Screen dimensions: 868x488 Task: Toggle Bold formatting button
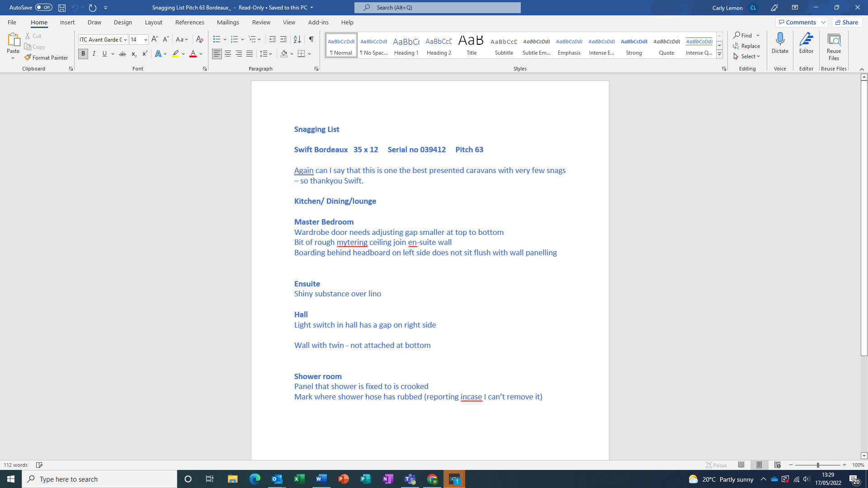pos(83,54)
